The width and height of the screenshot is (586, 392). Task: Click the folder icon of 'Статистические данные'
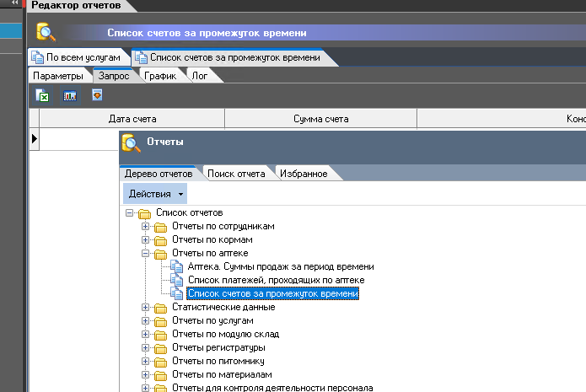160,308
